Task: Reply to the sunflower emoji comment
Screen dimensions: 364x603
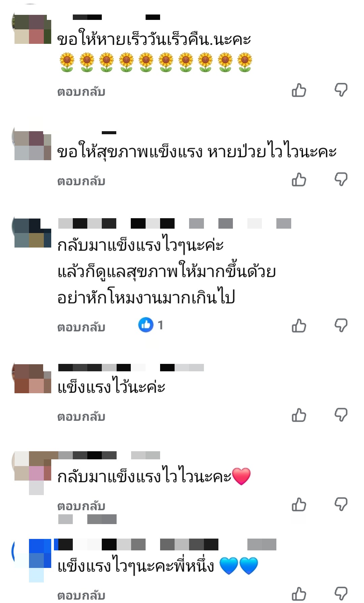Action: 81,92
